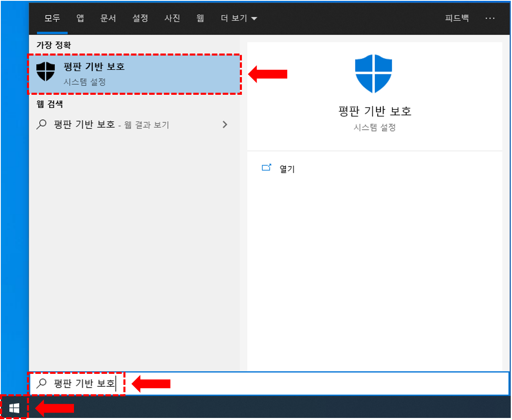512x420 pixels.
Task: Click the large blue shield preview icon
Action: [x=373, y=74]
